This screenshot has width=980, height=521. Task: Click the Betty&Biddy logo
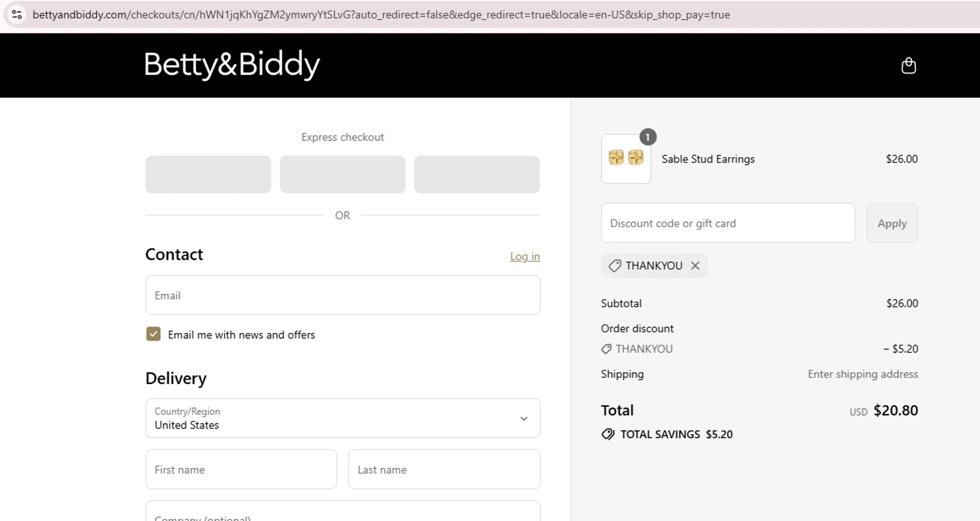233,65
